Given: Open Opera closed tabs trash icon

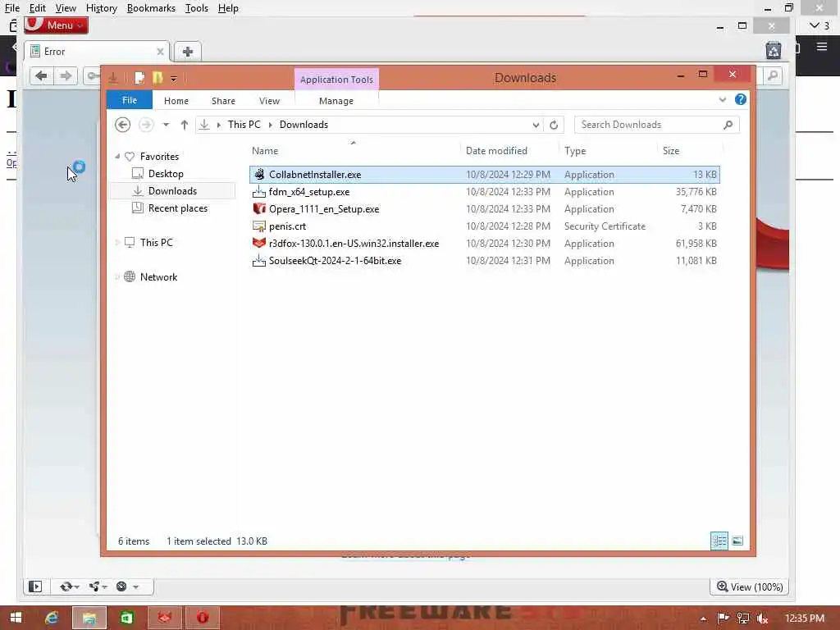Looking at the screenshot, I should point(773,50).
